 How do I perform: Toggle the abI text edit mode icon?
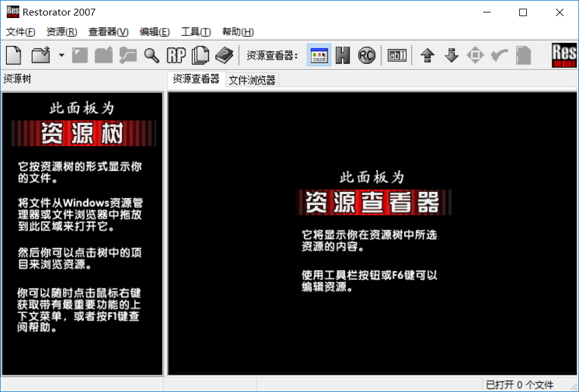(397, 55)
